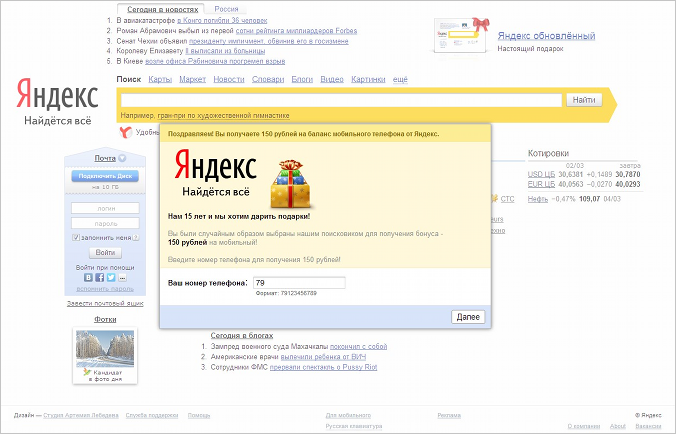Open the 'Карты' service link
Viewport: 676px width, 434px height.
(160, 79)
